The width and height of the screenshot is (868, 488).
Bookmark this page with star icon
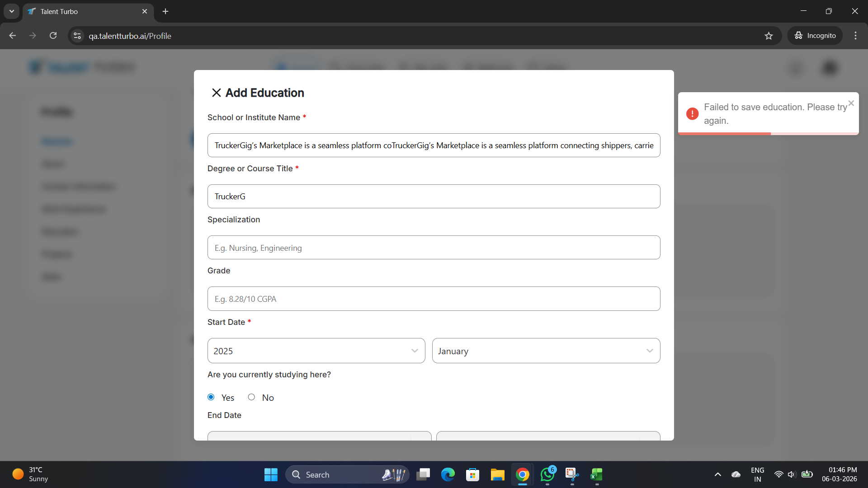point(769,36)
